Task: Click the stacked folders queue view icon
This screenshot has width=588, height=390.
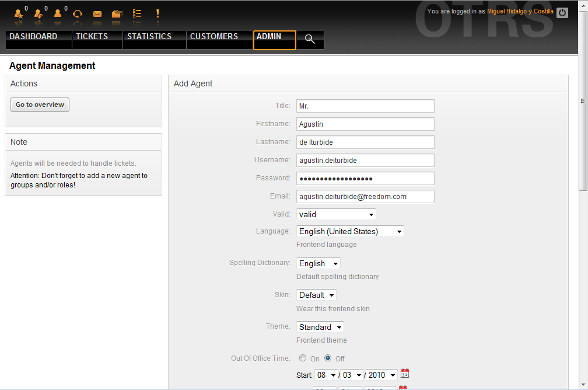Action: point(117,13)
